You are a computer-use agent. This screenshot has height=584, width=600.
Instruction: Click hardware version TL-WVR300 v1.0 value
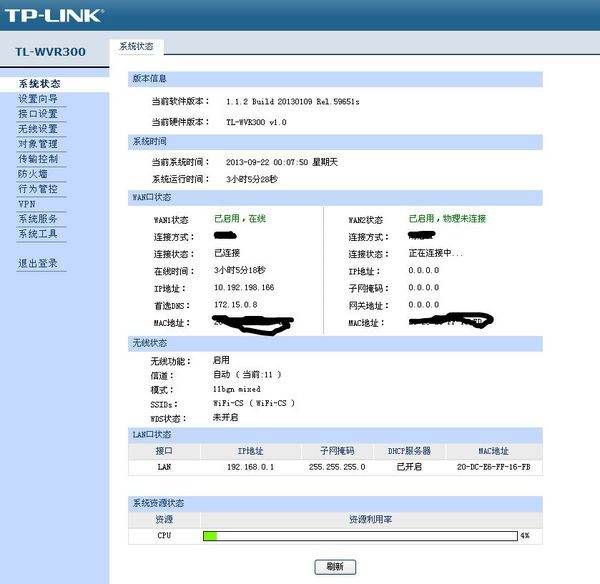click(x=256, y=122)
